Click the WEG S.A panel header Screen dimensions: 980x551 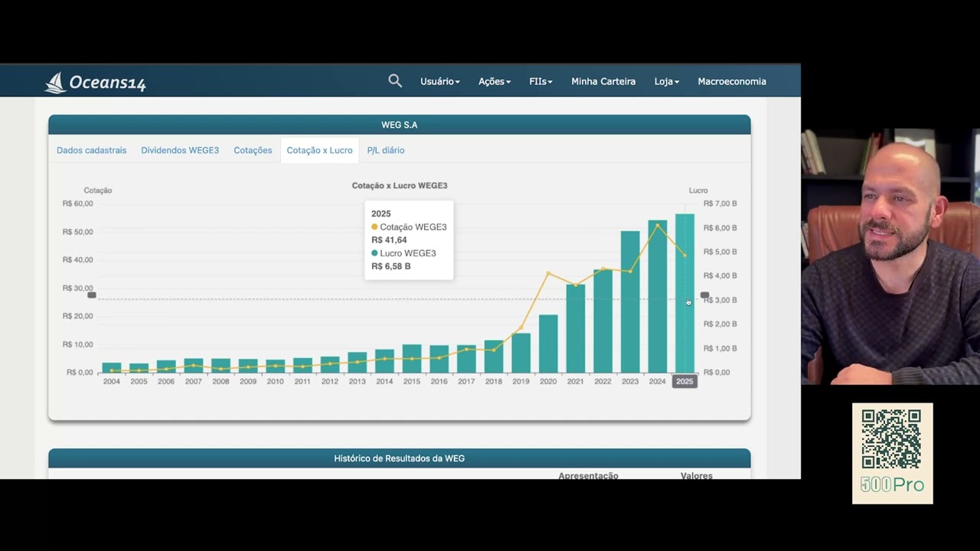[400, 125]
